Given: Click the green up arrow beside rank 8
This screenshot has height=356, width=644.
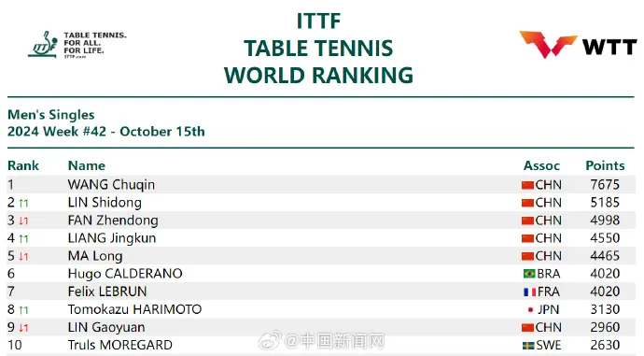Looking at the screenshot, I should [23, 310].
